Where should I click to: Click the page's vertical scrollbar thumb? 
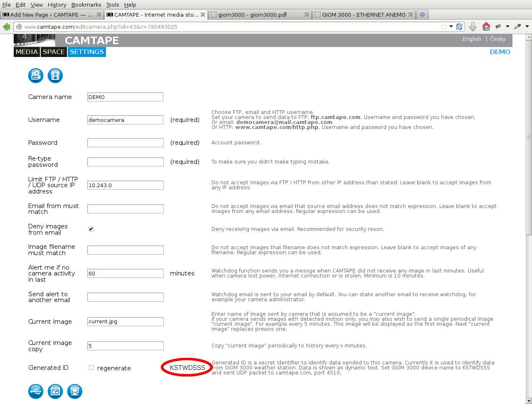pyautogui.click(x=529, y=137)
